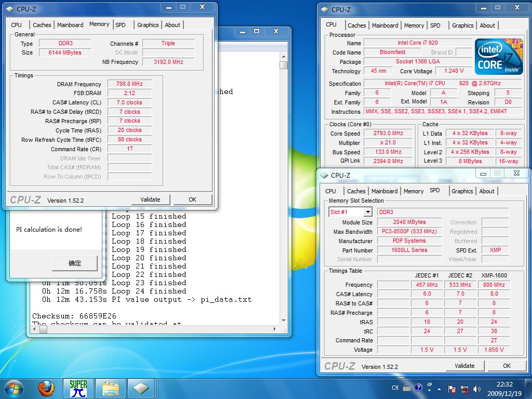The height and width of the screenshot is (399, 532).
Task: Minimize the Super PI window
Action: (243, 32)
